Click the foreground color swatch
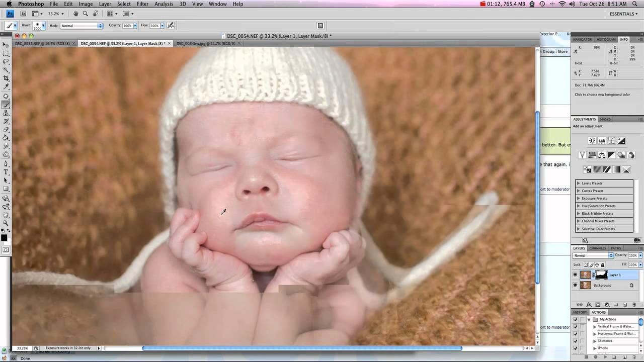Image resolution: width=644 pixels, height=362 pixels. pyautogui.click(x=5, y=238)
